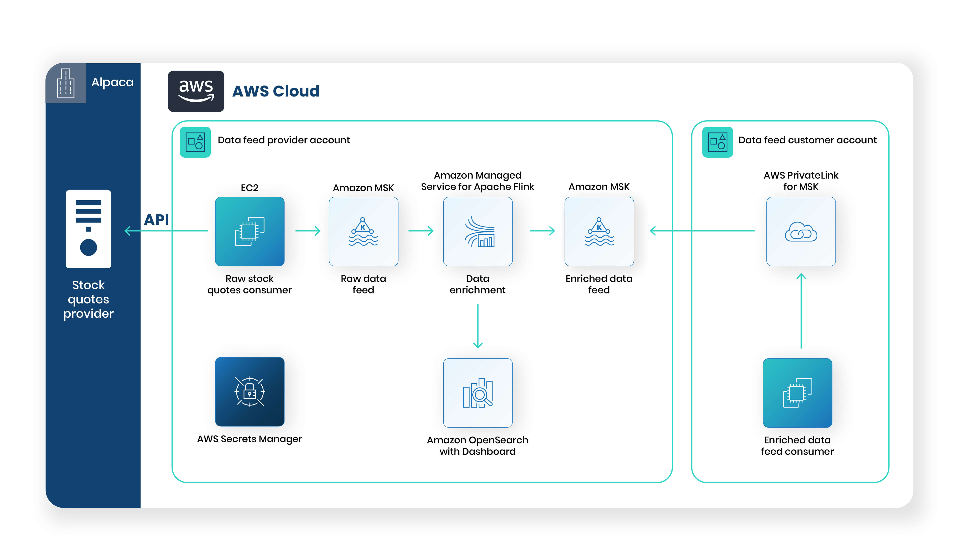Viewport: 980px width, 557px height.
Task: Click the Alpaca building icon
Action: 65,83
